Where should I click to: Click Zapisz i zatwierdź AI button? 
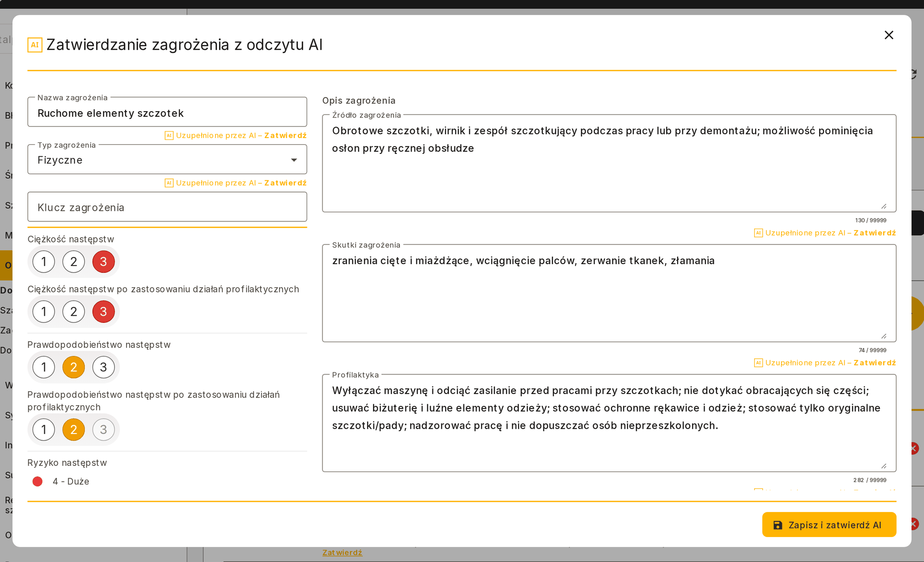point(829,525)
